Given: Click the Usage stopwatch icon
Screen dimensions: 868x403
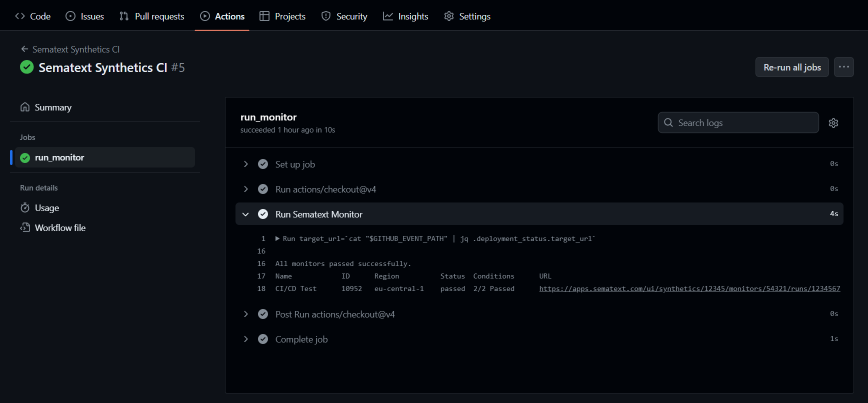Looking at the screenshot, I should tap(25, 207).
